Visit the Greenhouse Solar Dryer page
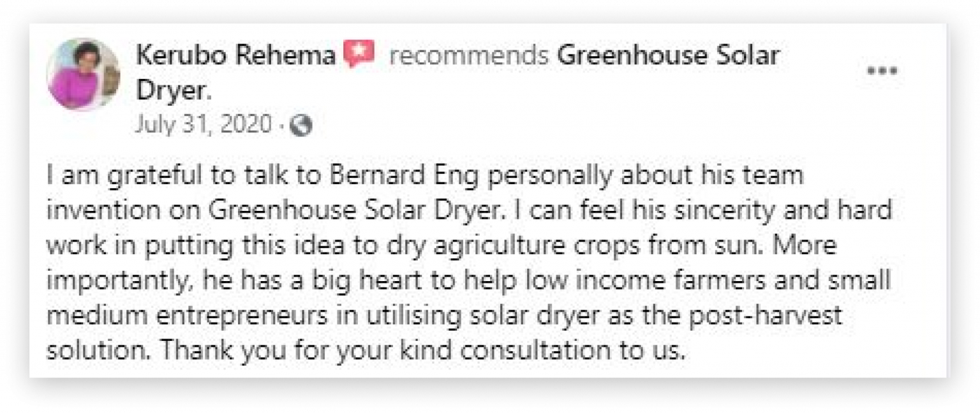The width and height of the screenshot is (980, 413). point(667,56)
